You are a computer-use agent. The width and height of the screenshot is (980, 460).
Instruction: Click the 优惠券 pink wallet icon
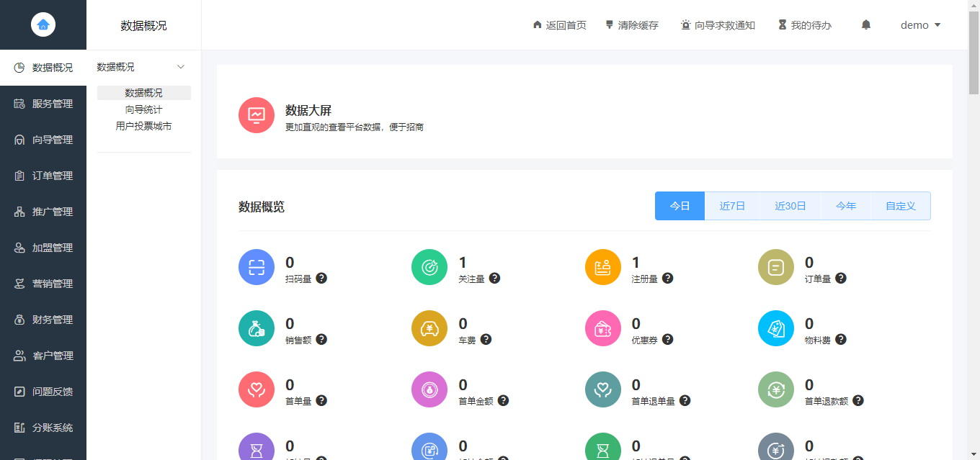(603, 328)
